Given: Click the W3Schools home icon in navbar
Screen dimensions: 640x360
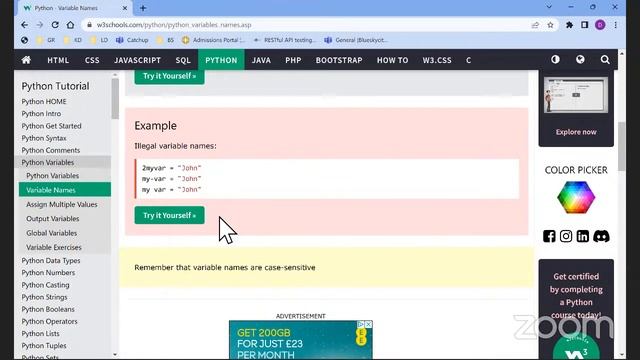Looking at the screenshot, I should (x=26, y=60).
